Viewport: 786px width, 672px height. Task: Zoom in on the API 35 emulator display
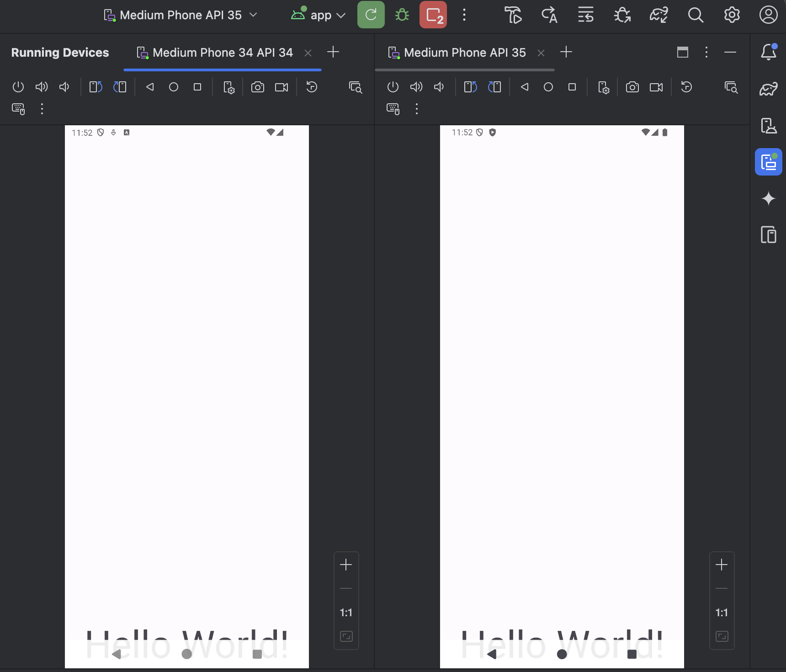[722, 565]
